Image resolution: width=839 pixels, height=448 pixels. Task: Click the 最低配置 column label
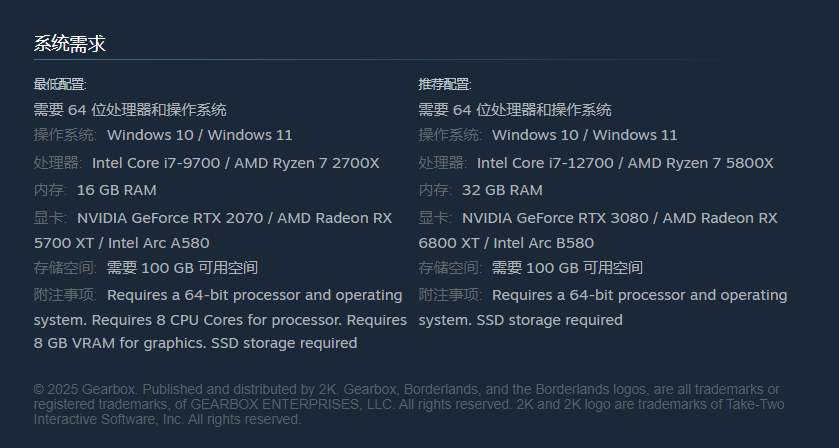(x=60, y=84)
